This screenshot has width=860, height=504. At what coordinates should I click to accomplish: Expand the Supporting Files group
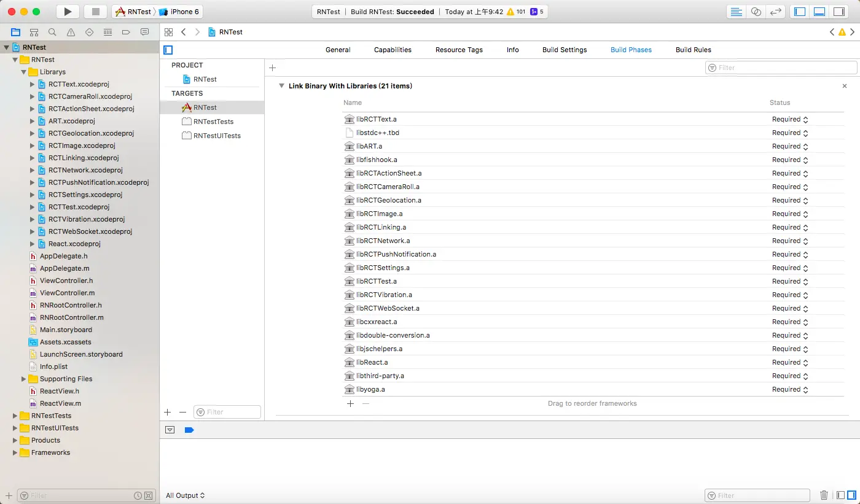pyautogui.click(x=24, y=379)
